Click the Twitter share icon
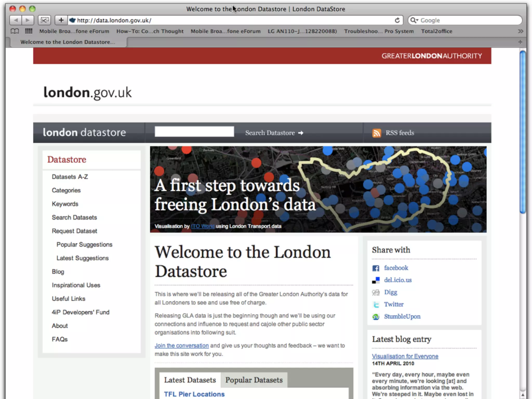 click(376, 304)
